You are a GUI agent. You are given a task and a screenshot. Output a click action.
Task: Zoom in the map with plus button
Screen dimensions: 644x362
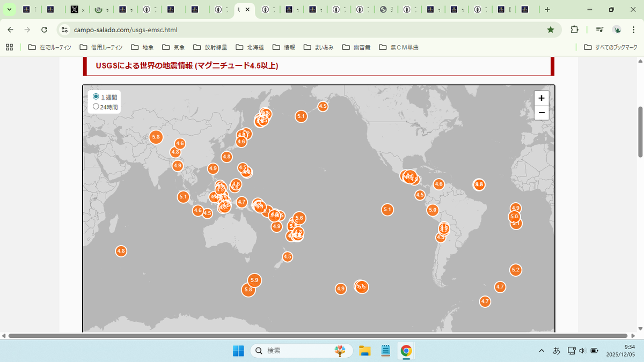pos(541,98)
